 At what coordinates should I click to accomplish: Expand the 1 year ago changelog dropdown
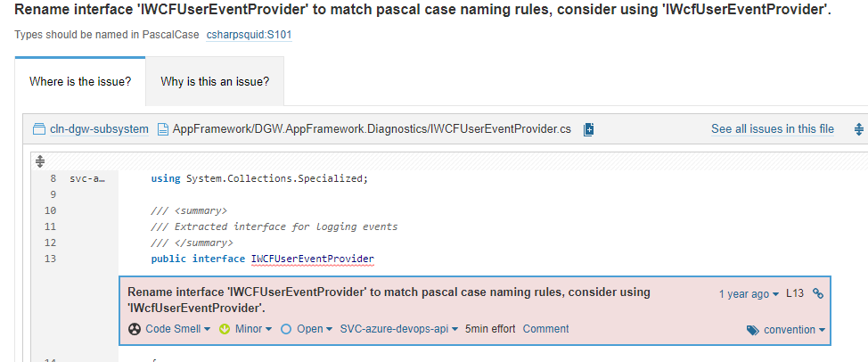(x=749, y=293)
